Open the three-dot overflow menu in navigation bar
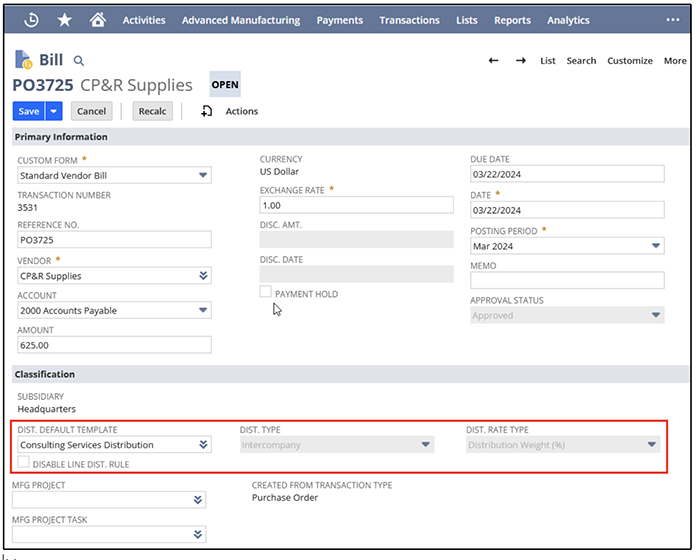Image resolution: width=700 pixels, height=560 pixels. [x=673, y=20]
